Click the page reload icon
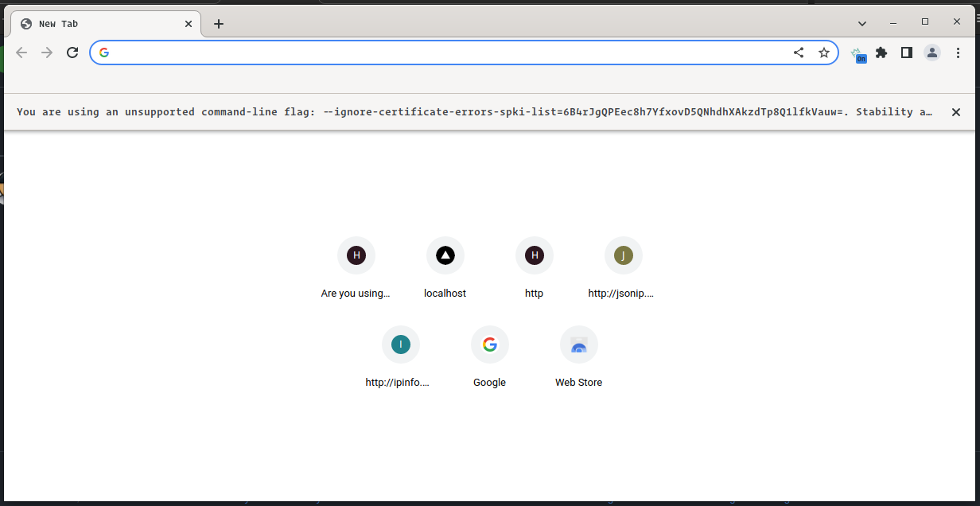Viewport: 980px width, 506px height. click(x=72, y=53)
